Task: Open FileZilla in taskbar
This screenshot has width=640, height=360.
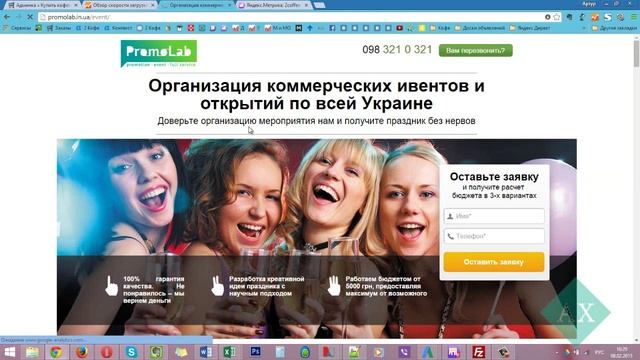Action: pos(478,352)
